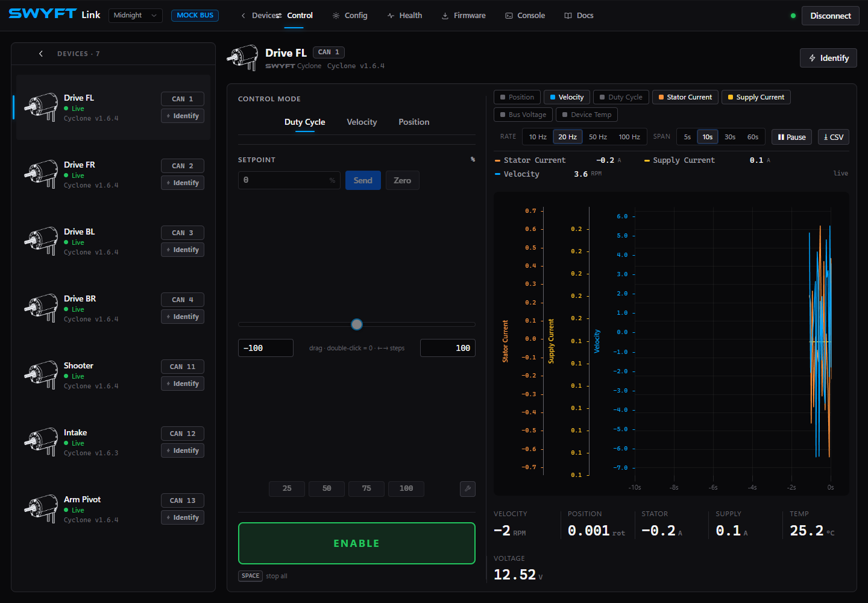868x603 pixels.
Task: Click the Drive BR motor icon
Action: (x=41, y=308)
